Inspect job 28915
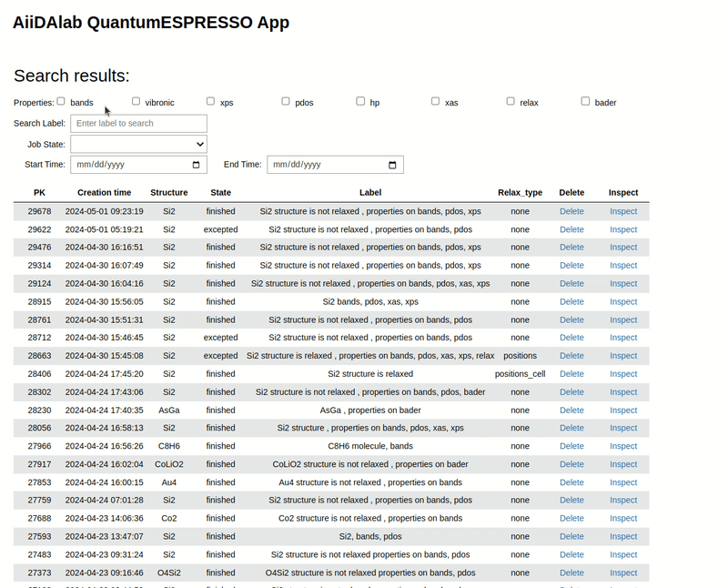 tap(623, 301)
